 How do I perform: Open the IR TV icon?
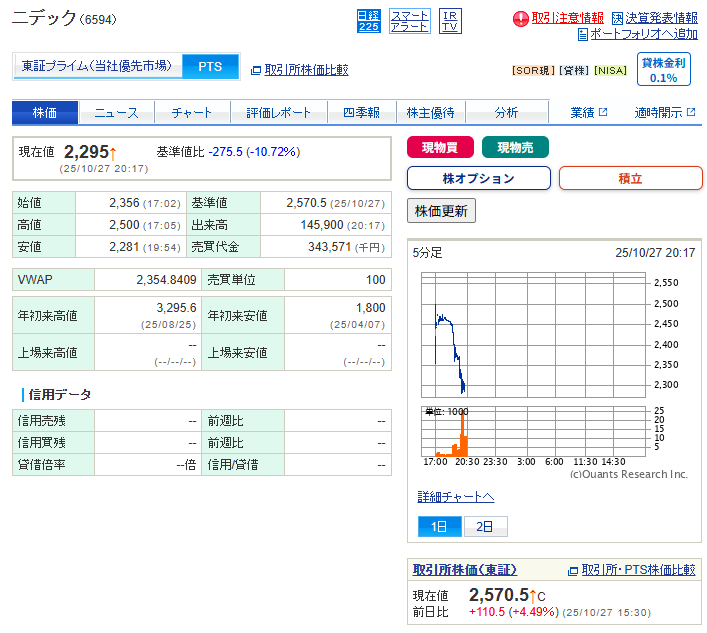tap(450, 21)
